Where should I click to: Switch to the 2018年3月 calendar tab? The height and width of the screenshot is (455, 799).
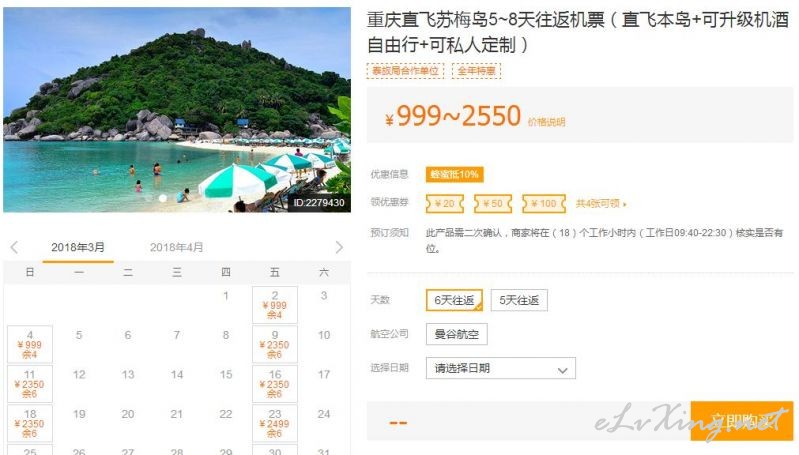pos(78,247)
